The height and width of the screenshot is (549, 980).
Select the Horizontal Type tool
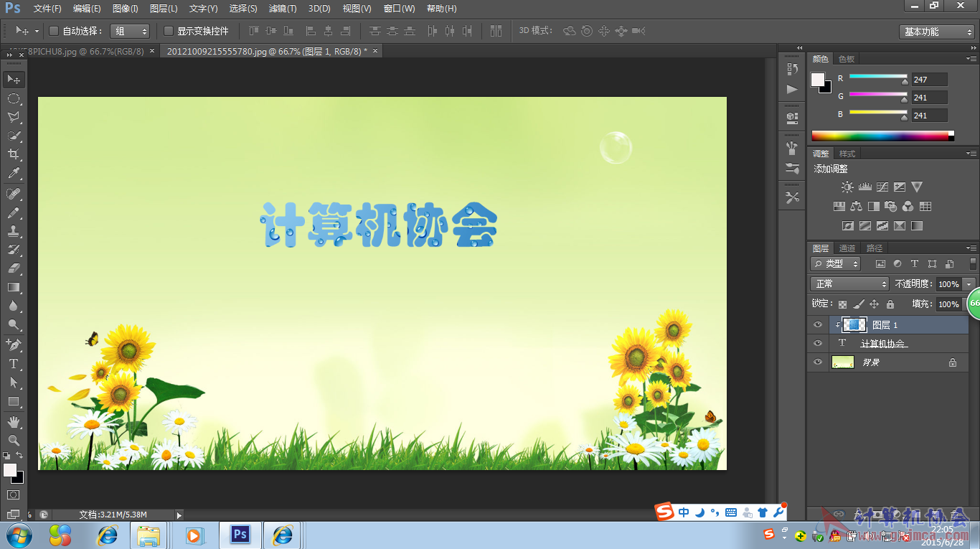coord(14,364)
